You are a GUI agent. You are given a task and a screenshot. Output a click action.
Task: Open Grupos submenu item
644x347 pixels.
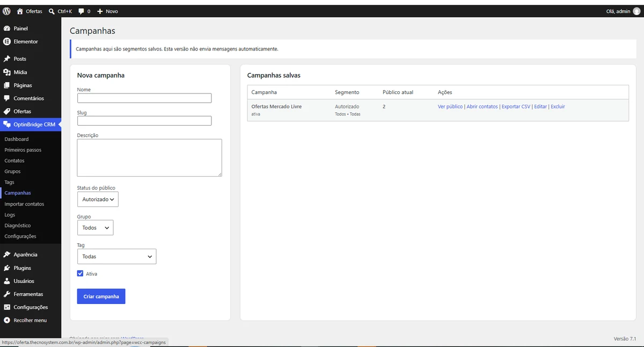(x=12, y=171)
